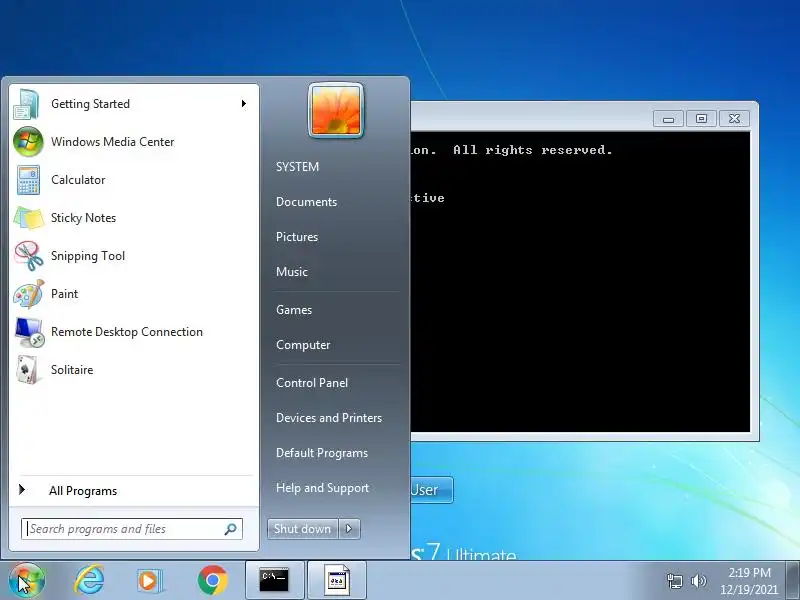Click the Show desktop strip

coord(793,581)
